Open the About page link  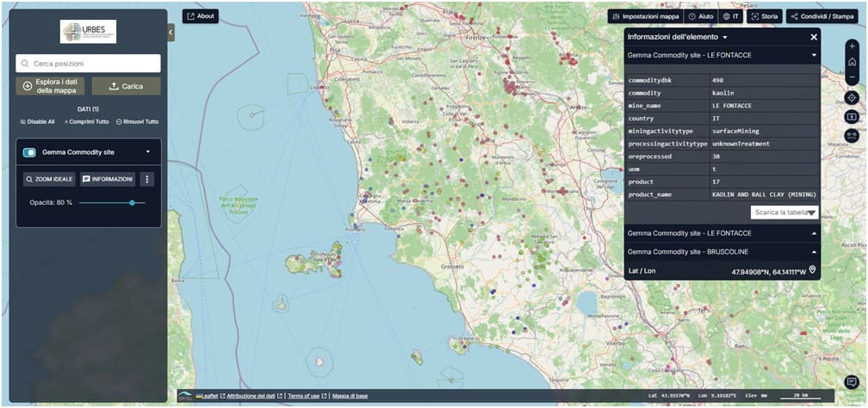(201, 16)
